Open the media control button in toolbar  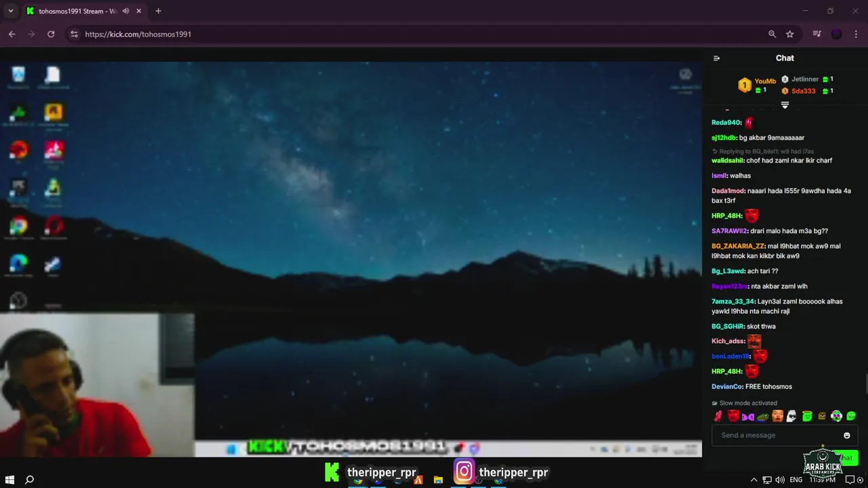pos(817,34)
